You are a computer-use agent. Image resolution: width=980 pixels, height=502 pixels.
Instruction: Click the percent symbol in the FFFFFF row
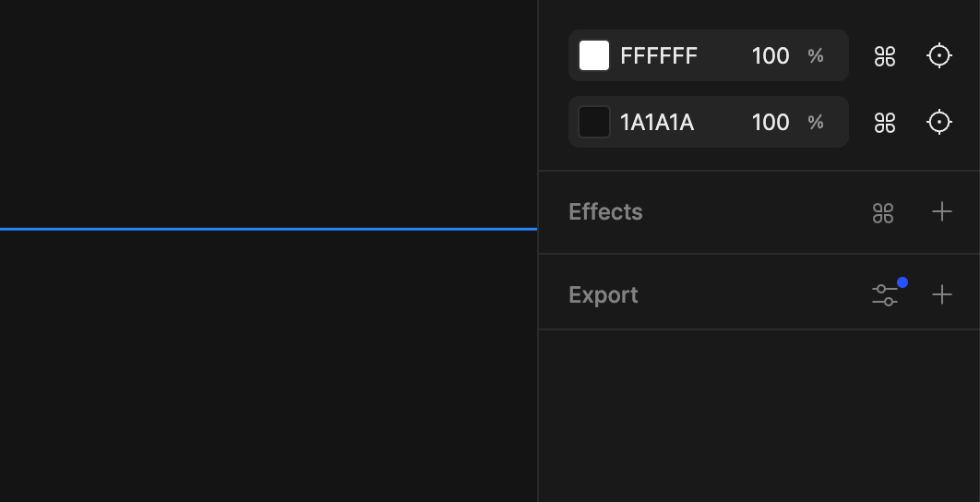816,56
